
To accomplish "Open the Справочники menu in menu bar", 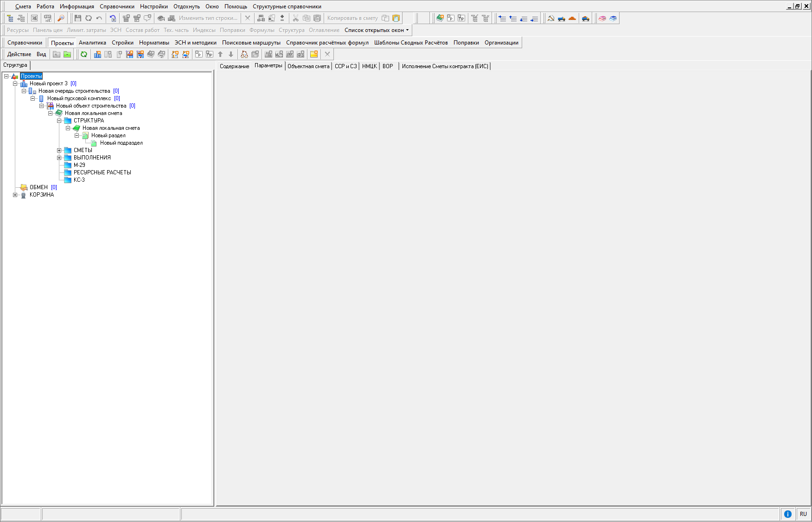I will tap(117, 6).
